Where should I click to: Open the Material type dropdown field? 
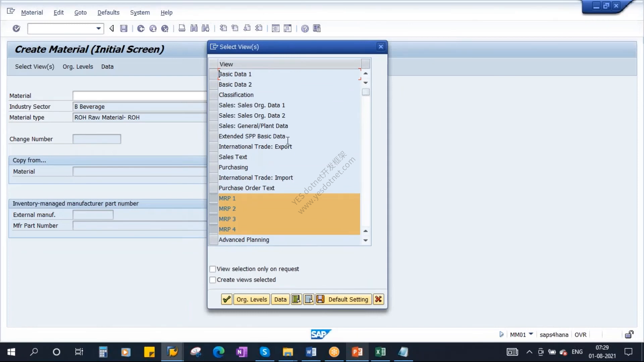click(140, 117)
